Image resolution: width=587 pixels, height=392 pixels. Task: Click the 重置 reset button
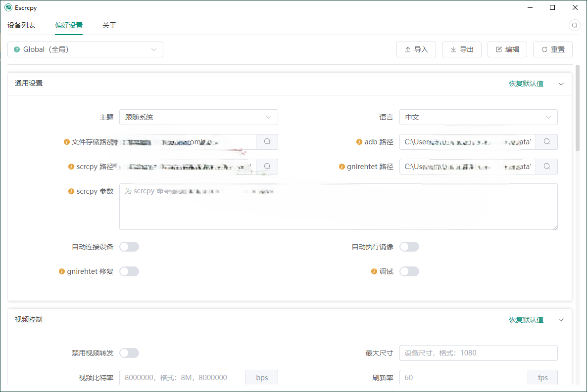[552, 49]
